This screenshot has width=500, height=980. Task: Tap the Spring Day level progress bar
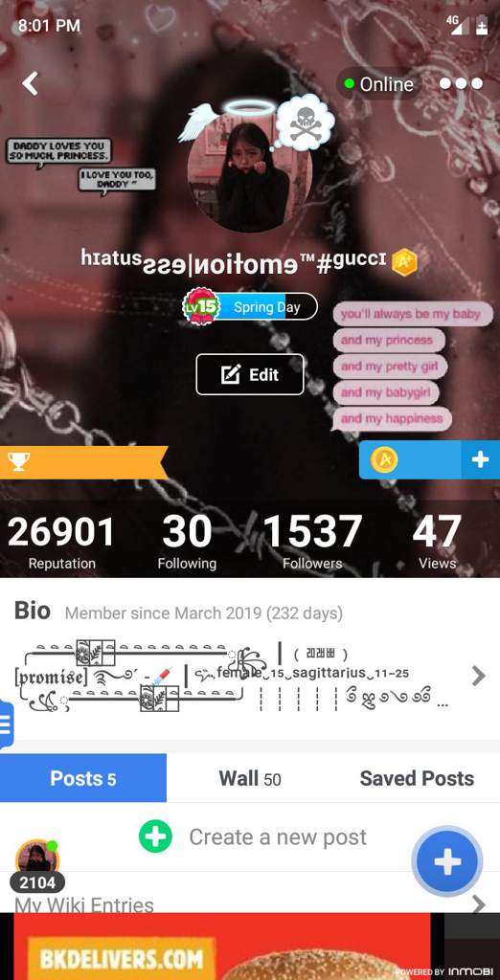pyautogui.click(x=265, y=307)
